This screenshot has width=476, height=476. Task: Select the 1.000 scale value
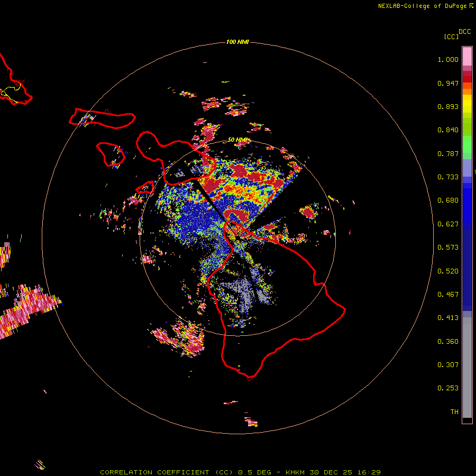(x=448, y=59)
